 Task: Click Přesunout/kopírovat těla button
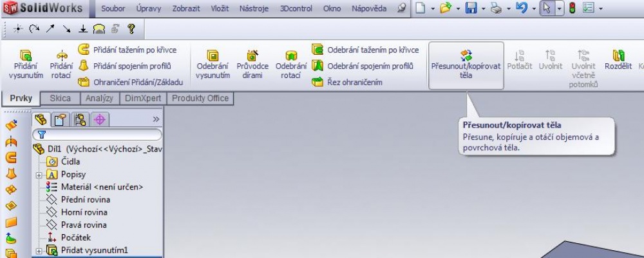(466, 65)
